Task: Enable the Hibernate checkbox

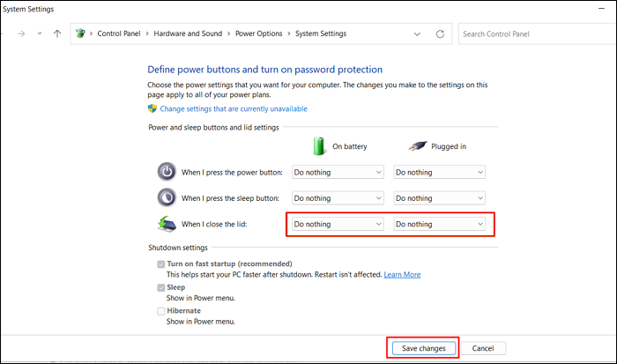Action: [x=160, y=311]
